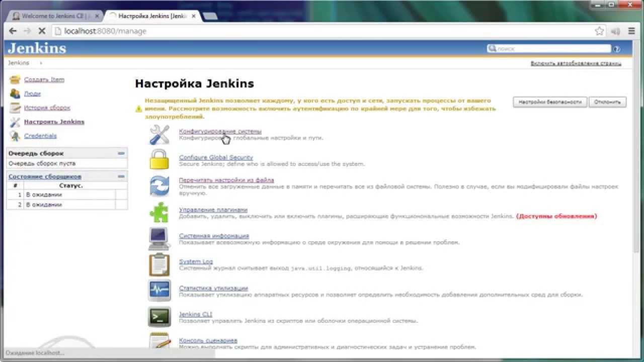Click the computer monitor system information icon

tap(159, 238)
